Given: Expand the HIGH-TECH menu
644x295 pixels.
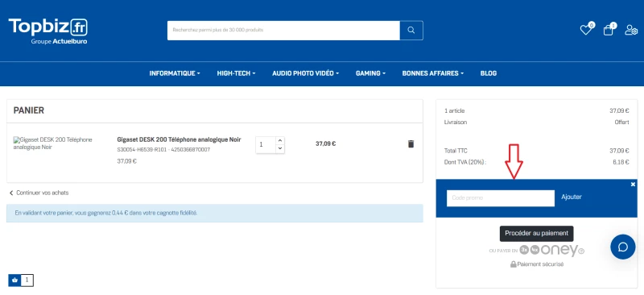Looking at the screenshot, I should click(236, 73).
